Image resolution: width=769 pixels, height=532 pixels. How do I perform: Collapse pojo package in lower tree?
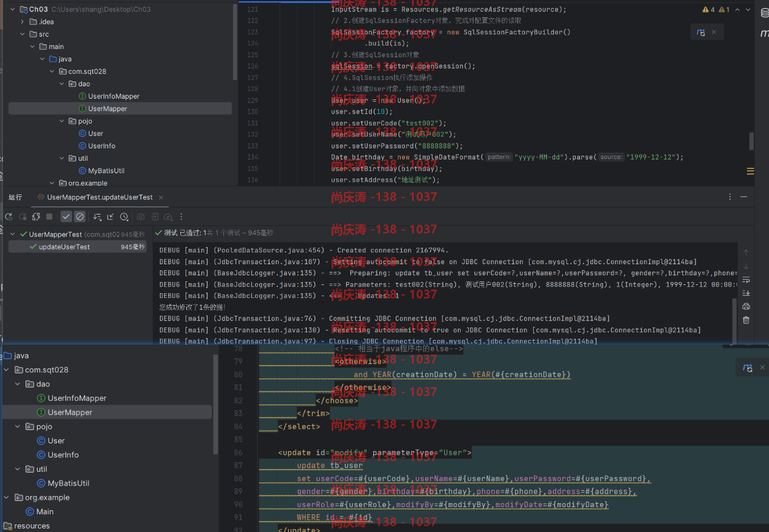pyautogui.click(x=18, y=427)
